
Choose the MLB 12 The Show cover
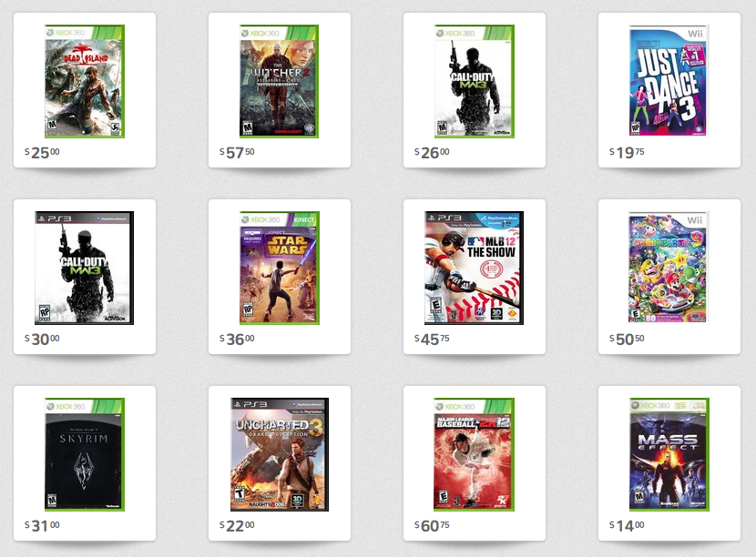click(x=474, y=268)
